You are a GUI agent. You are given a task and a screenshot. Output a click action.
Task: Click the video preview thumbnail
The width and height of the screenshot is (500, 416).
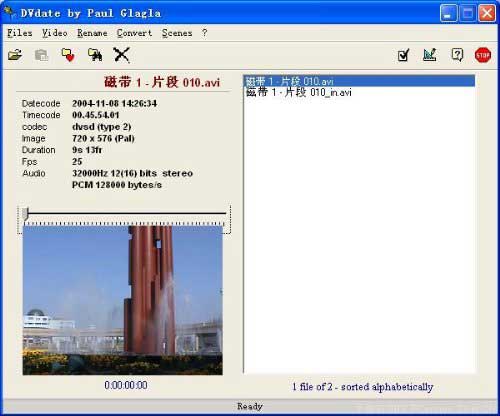(x=123, y=300)
